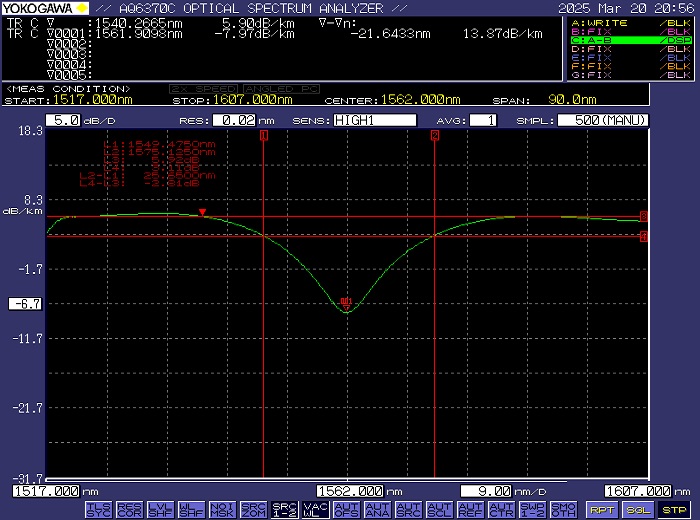Click the AUT OFS status icon
Screen dimensions: 700x520
point(346,509)
